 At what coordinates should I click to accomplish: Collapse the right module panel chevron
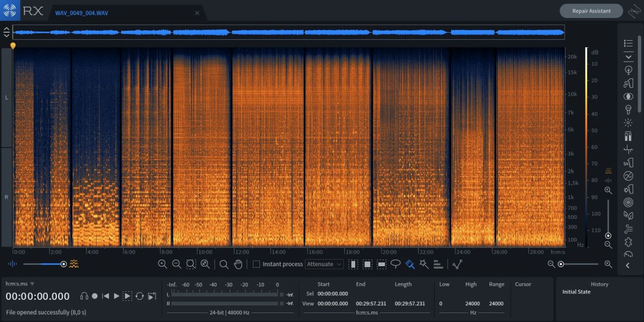pos(628,266)
